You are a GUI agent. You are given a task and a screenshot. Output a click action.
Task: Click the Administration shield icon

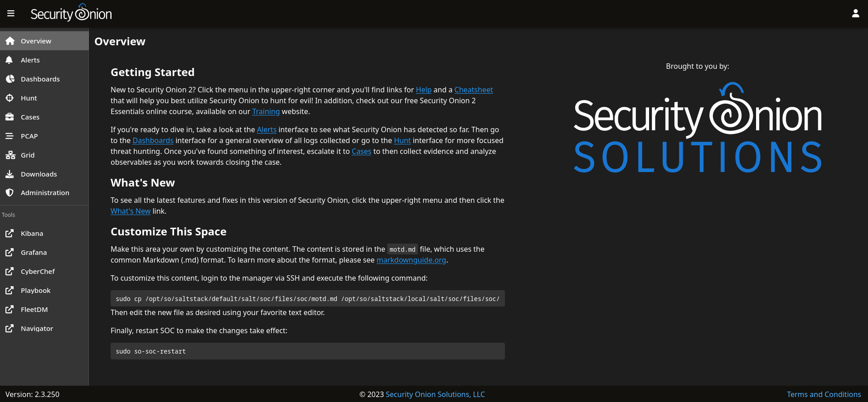pos(10,192)
